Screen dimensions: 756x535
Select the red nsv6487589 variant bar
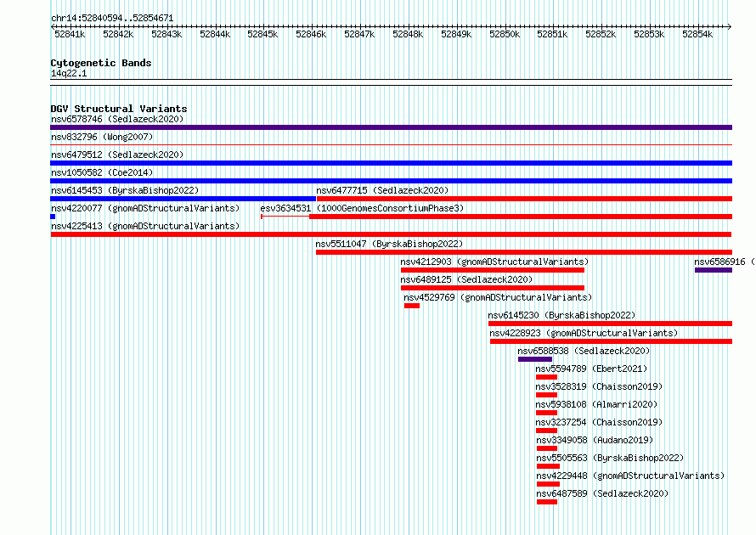tap(547, 502)
